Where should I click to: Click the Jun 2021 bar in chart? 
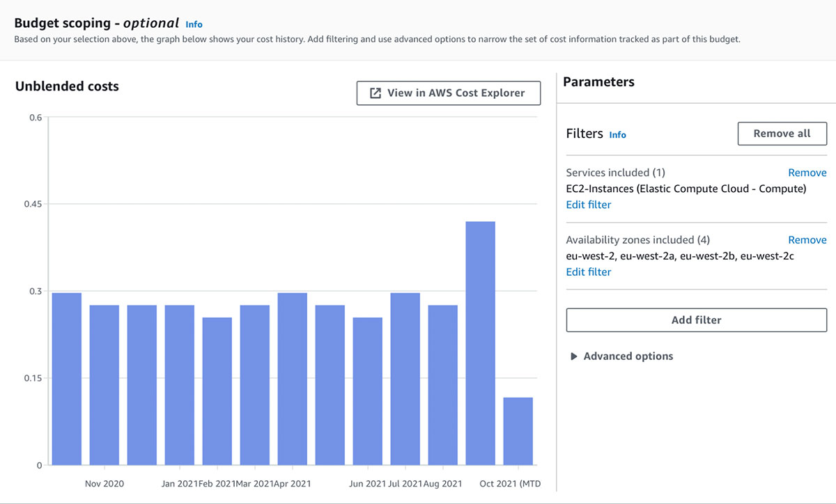(368, 391)
